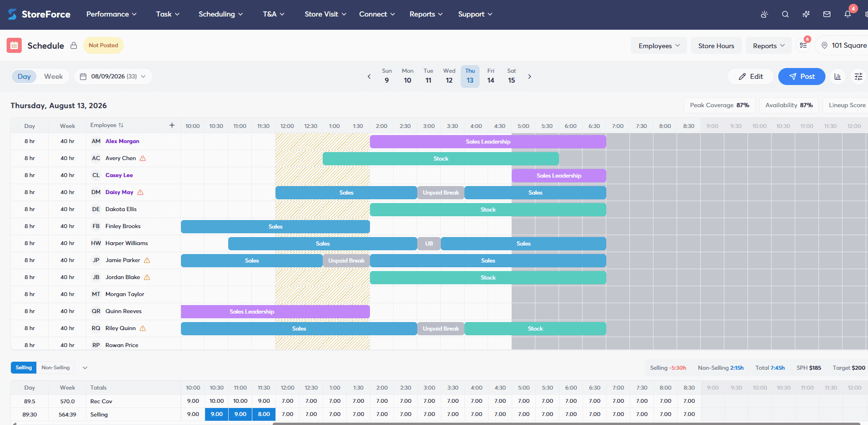Open the Connect menu

coord(377,14)
